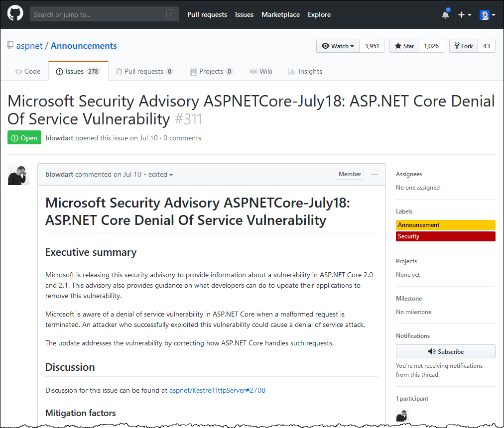
Task: Open Pull requests in top navigation
Action: pos(207,14)
